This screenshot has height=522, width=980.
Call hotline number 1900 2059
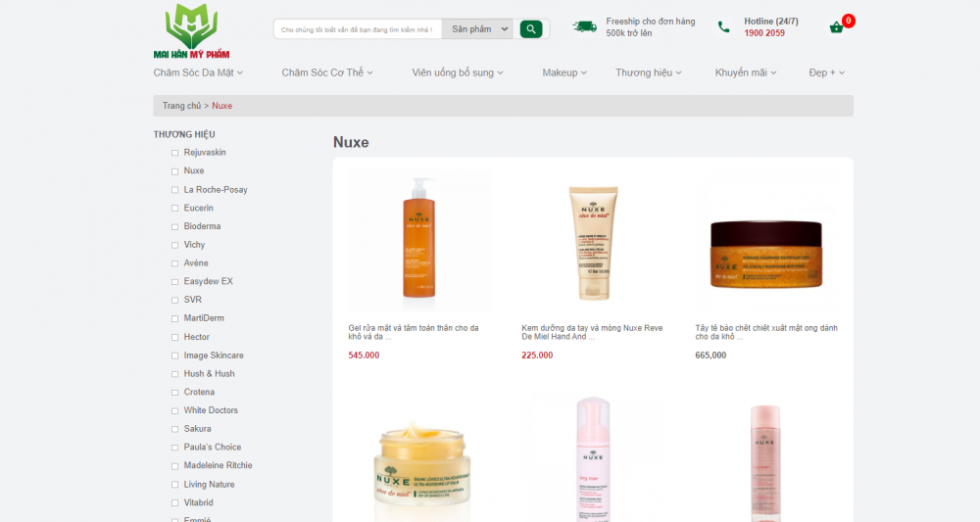[764, 33]
